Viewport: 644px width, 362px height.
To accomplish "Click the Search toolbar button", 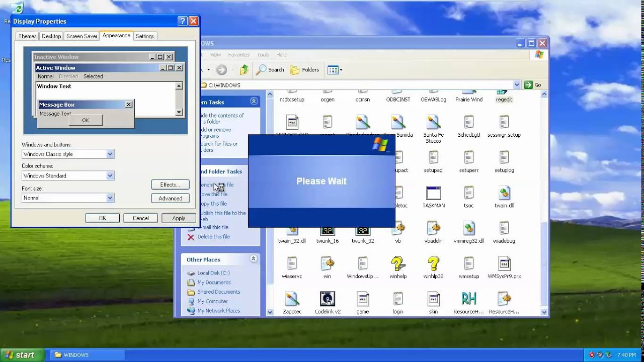I will pos(270,70).
